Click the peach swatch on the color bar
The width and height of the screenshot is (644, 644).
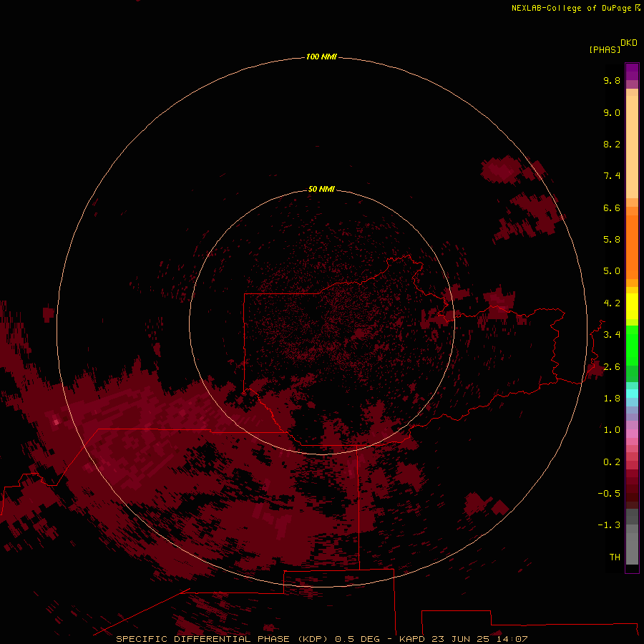632,146
